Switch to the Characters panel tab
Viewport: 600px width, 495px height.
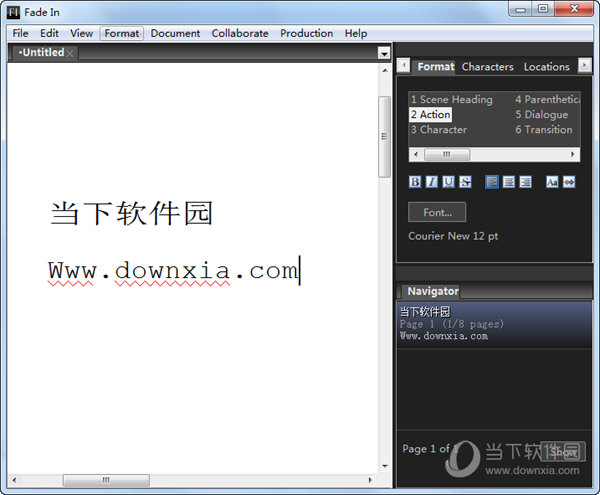coord(488,67)
